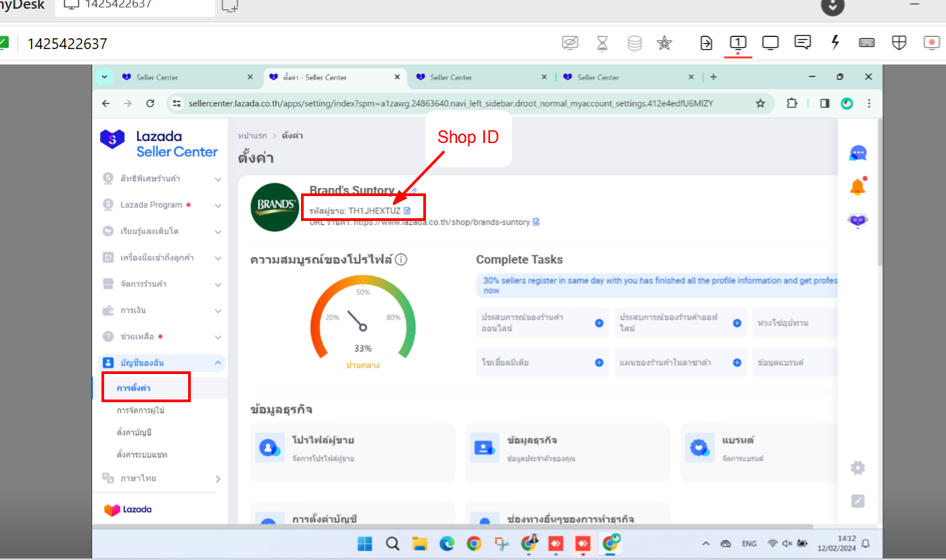Select การตั้งค่า in sidebar
Viewport: 946px width, 560px height.
point(134,388)
